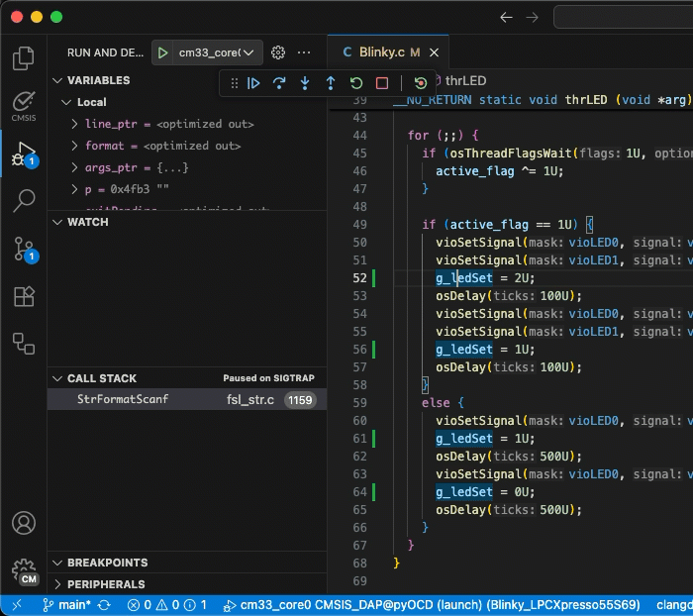Open the Source Control view icon
The width and height of the screenshot is (693, 616).
tap(25, 250)
